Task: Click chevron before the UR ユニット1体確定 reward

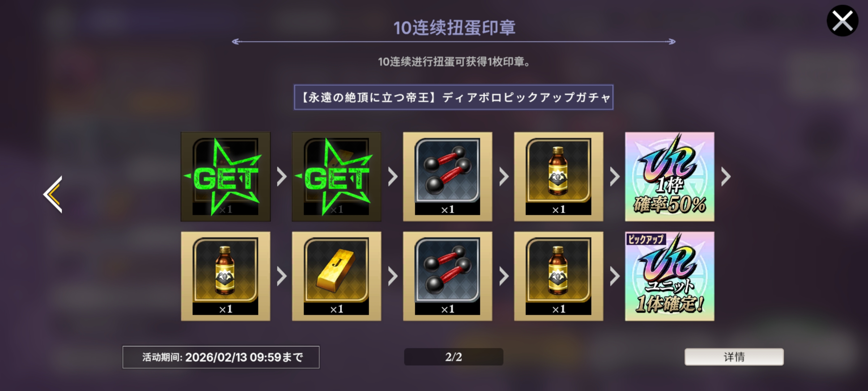Action: coord(615,276)
